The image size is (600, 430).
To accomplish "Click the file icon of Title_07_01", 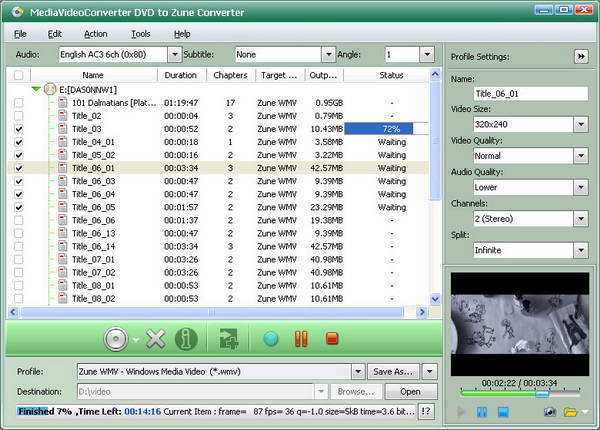I will [x=63, y=259].
